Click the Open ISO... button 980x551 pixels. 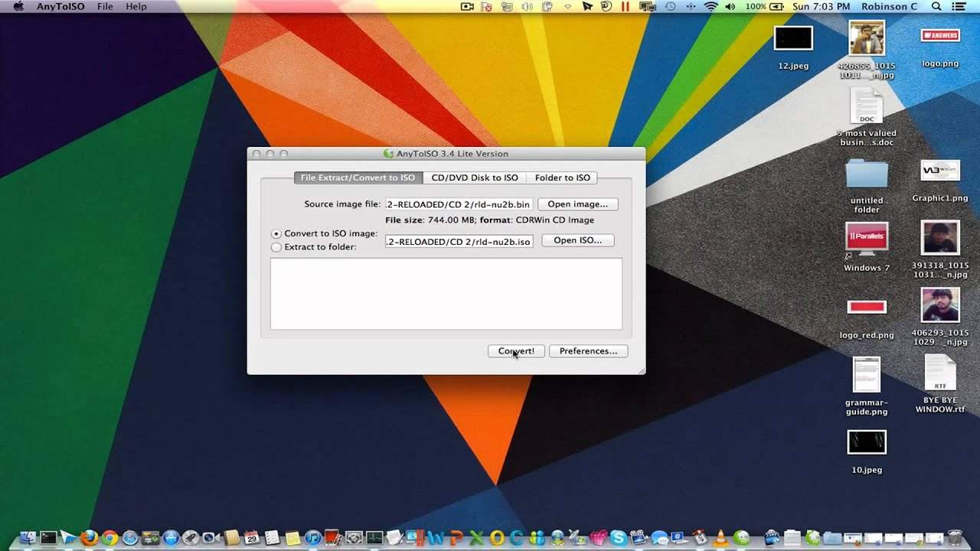(577, 240)
